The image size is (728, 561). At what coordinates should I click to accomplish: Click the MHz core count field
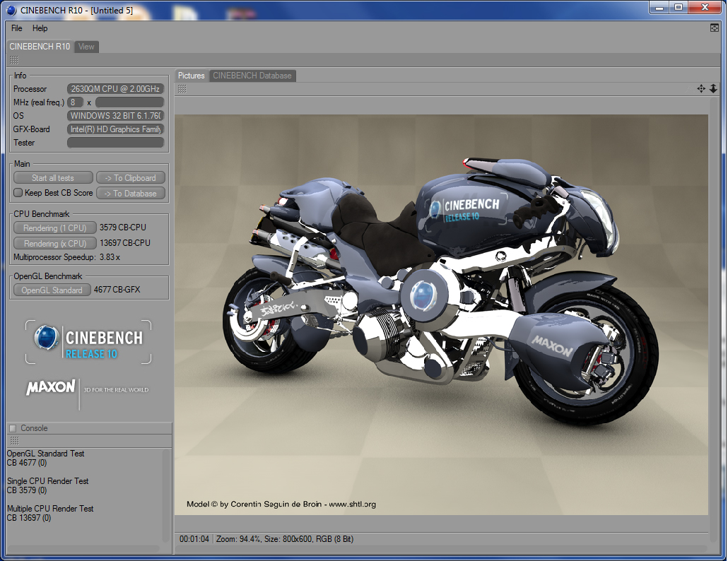75,102
